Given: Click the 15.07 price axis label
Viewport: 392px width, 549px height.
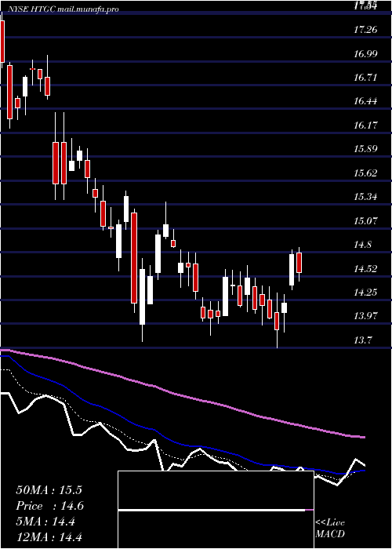Looking at the screenshot, I should 365,221.
